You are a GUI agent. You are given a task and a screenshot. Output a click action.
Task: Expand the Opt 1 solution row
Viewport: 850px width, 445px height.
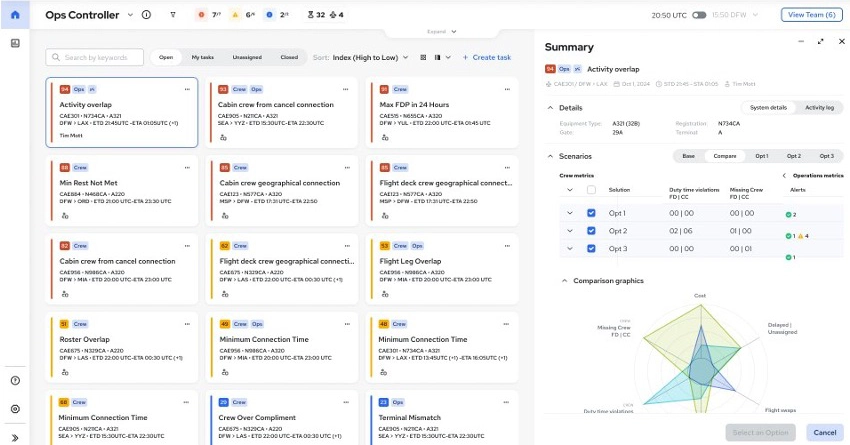570,213
